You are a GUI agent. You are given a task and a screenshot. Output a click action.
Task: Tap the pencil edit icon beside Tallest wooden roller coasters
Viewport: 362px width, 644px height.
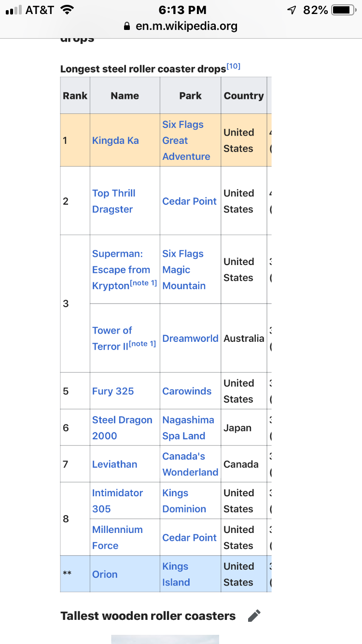pos(254,616)
